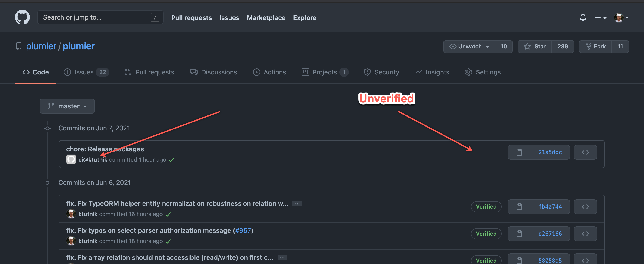Click the Search or jump to field
Viewport: 644px width, 264px height.
[100, 17]
